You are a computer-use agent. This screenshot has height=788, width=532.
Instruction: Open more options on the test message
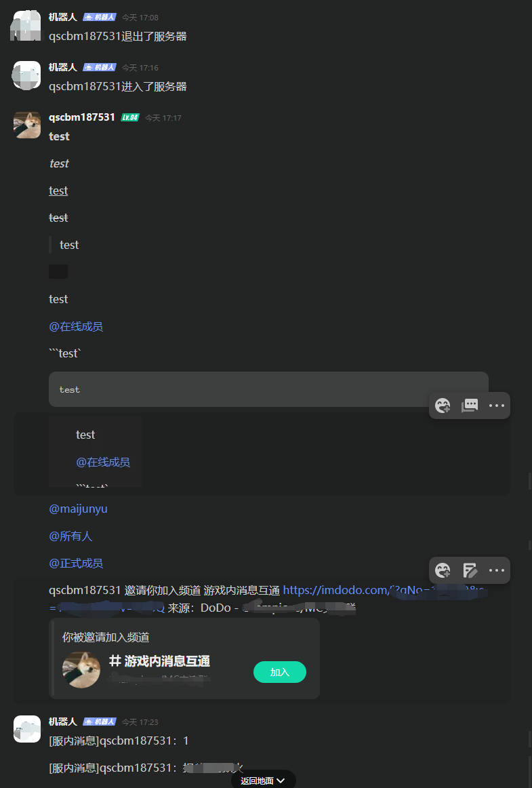click(496, 406)
